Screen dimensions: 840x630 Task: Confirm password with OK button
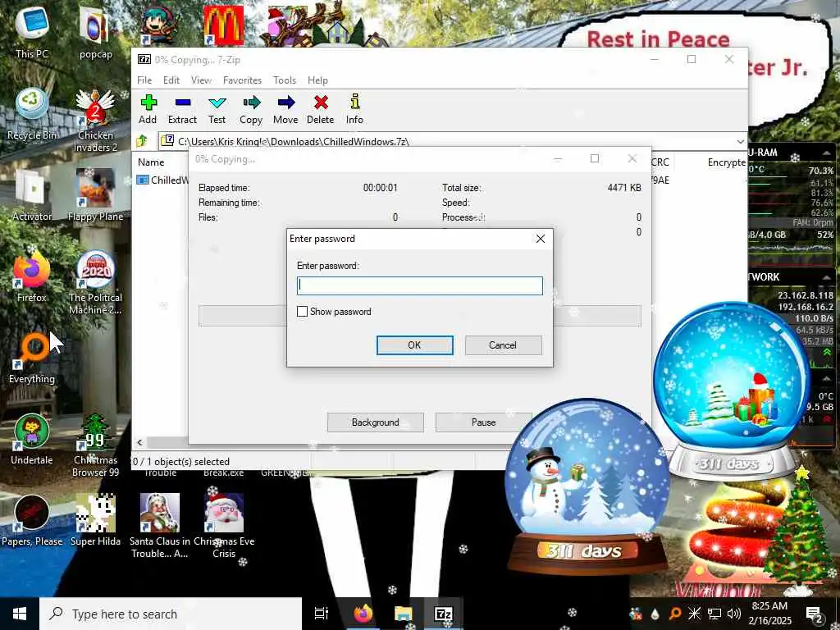tap(414, 345)
